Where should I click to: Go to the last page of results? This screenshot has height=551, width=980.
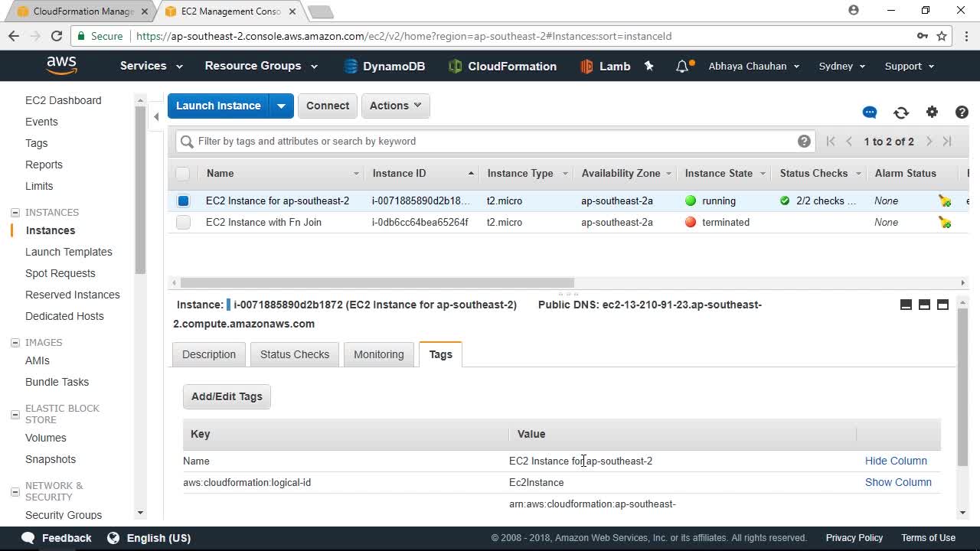(x=947, y=142)
